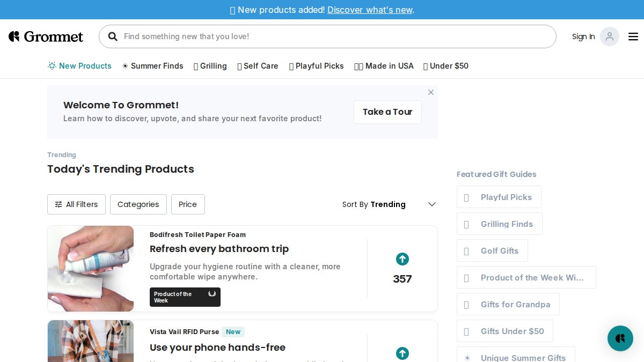Screen dimensions: 644x362
Task: Open the Summer Finds category
Action: [x=152, y=66]
